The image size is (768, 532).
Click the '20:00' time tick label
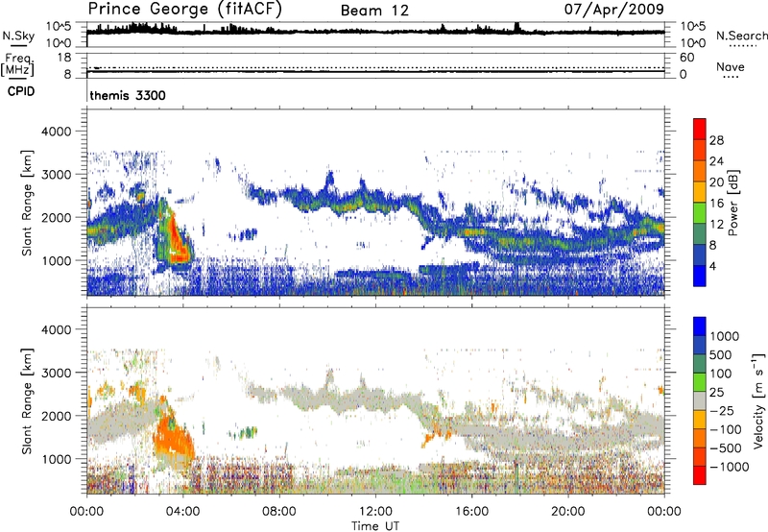coord(568,511)
